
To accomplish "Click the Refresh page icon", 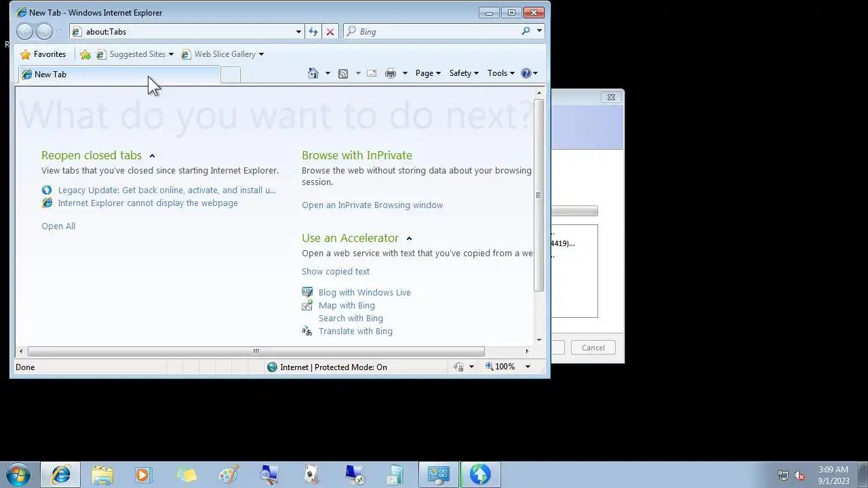I will 313,31.
